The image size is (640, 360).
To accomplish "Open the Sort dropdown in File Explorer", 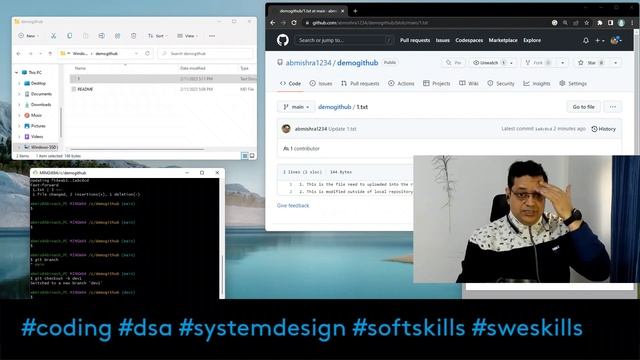I will tap(157, 36).
